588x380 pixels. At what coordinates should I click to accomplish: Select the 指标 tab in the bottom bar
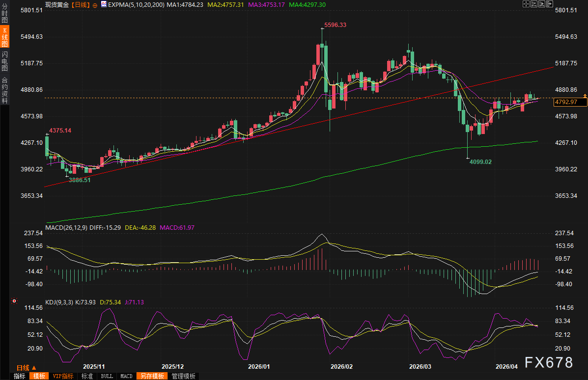point(20,376)
